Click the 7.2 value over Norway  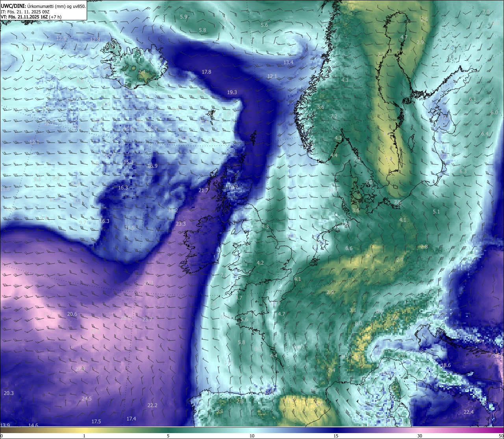(x=334, y=117)
